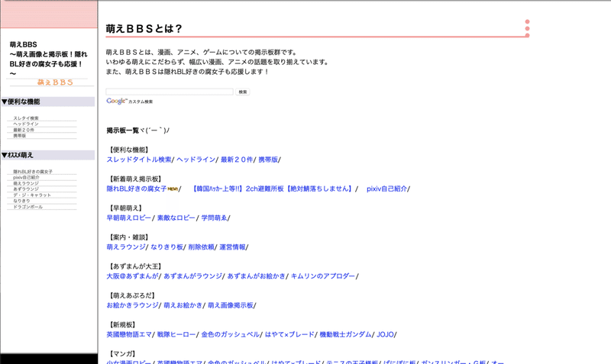Open pixiv自己紹介 in the sidebar
The image size is (611, 364).
click(x=26, y=177)
